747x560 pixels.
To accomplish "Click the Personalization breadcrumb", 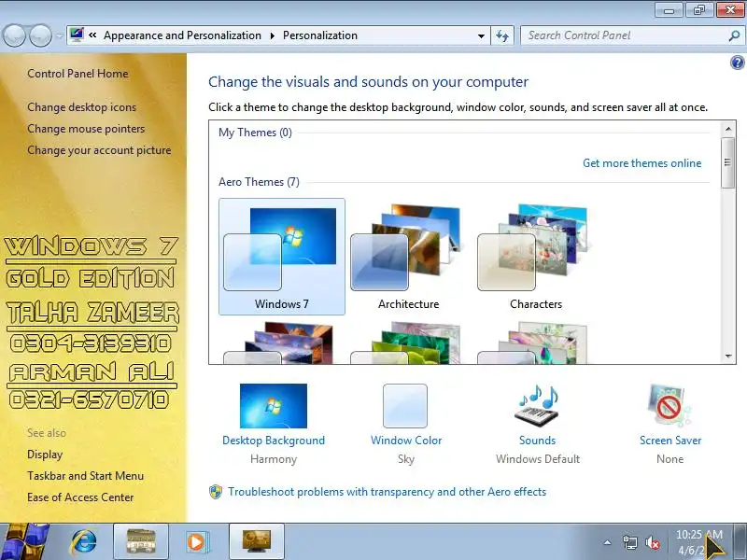I will click(320, 35).
